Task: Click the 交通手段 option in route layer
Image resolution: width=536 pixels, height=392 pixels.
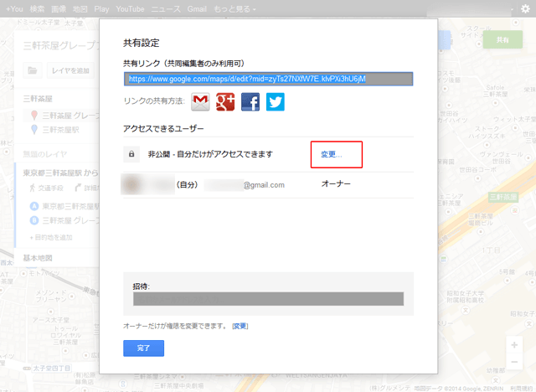Action: coord(47,188)
